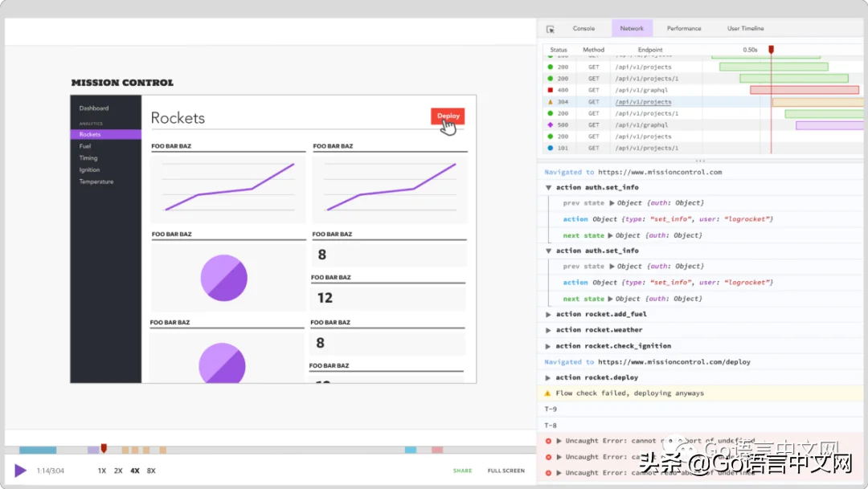The width and height of the screenshot is (868, 489).
Task: Open the Network tab
Action: [632, 28]
